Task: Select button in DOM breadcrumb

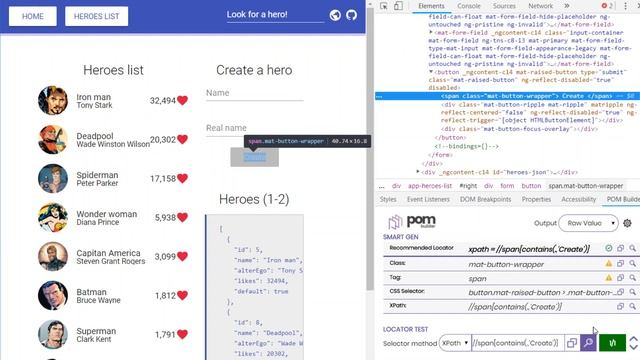Action: point(531,186)
